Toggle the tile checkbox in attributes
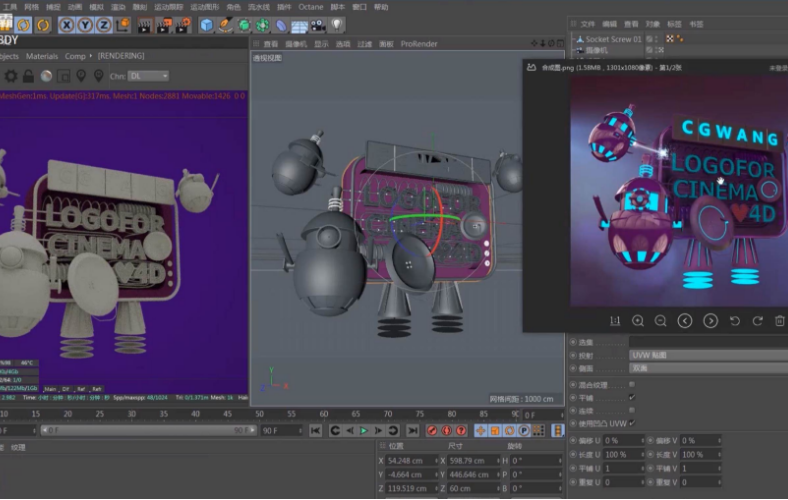The width and height of the screenshot is (788, 500). pos(632,397)
